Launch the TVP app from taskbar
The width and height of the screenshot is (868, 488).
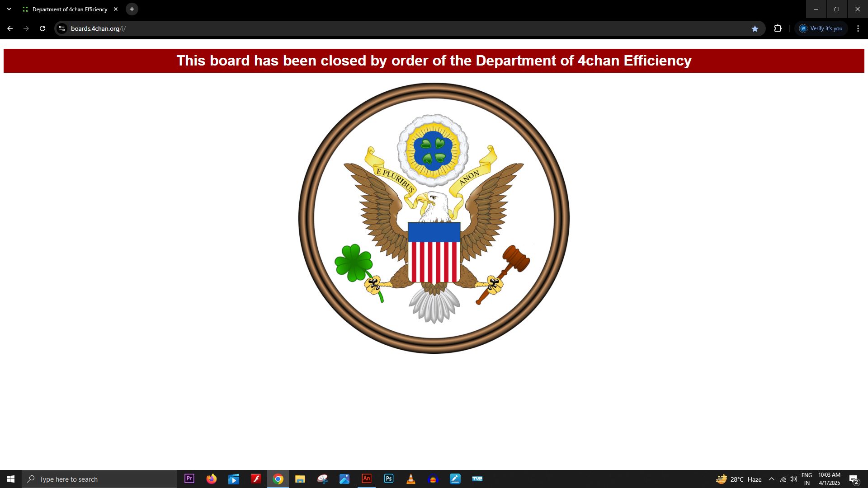(x=477, y=479)
